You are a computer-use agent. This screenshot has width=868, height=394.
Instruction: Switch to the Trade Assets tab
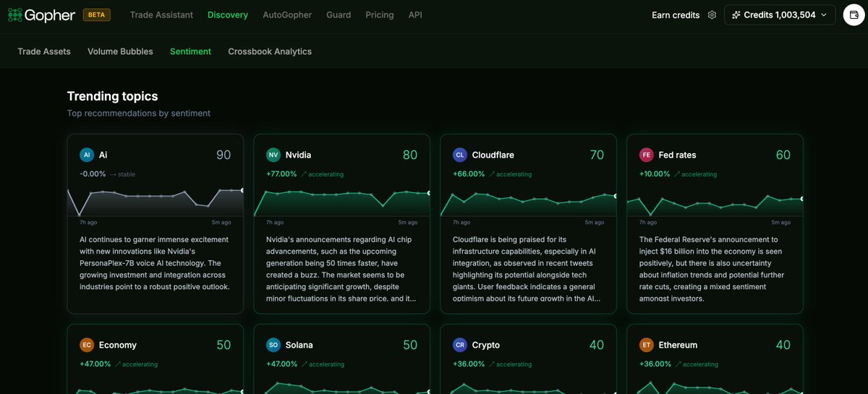[x=44, y=51]
